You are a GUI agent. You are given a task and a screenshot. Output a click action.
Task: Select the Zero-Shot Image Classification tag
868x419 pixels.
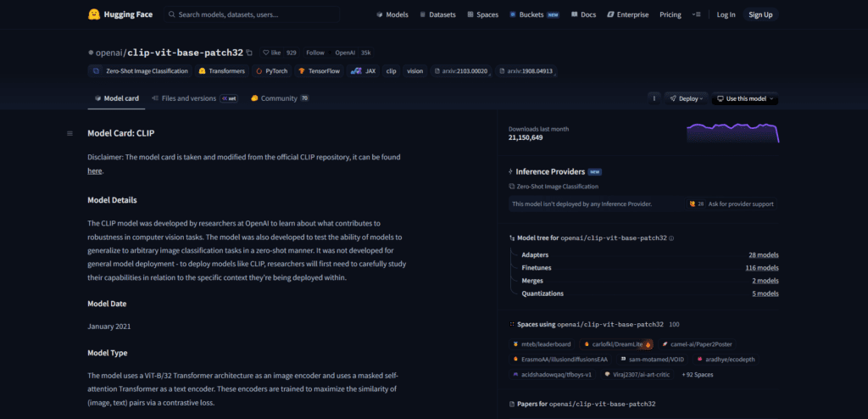coord(140,71)
